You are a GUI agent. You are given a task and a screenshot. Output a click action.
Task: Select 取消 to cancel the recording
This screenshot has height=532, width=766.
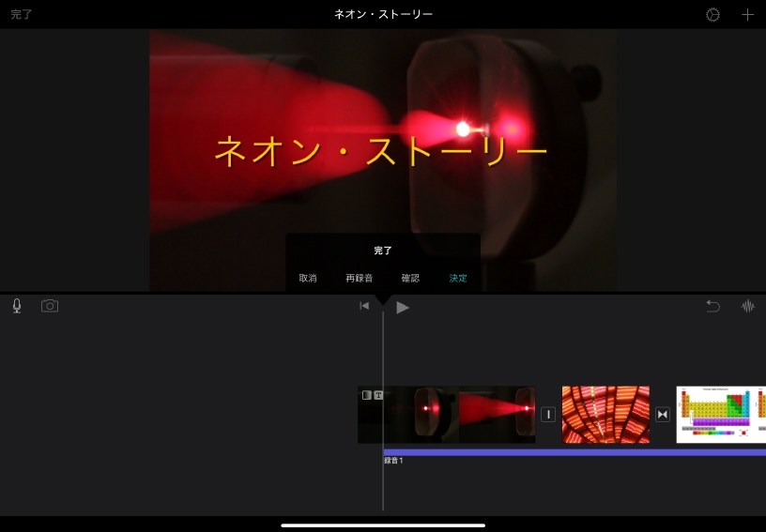click(x=308, y=278)
